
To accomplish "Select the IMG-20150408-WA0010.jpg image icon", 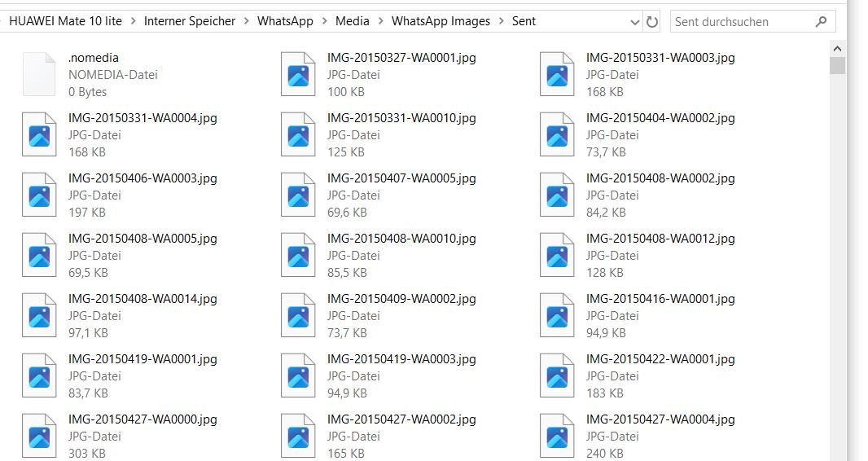I will [298, 255].
